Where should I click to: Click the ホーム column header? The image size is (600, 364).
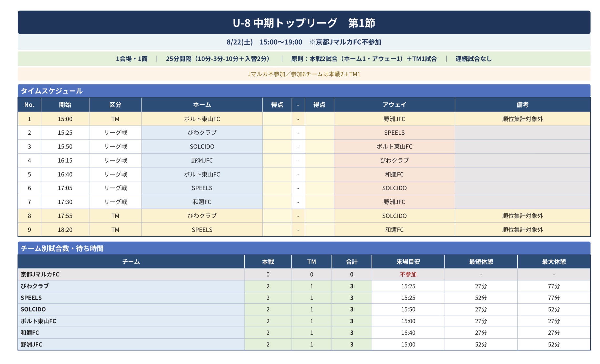pos(202,105)
